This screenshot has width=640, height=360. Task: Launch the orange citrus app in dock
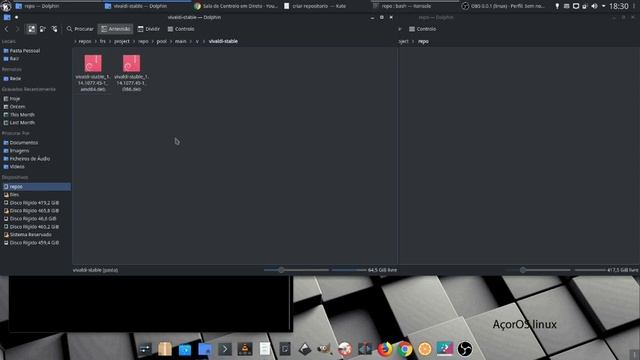click(x=424, y=349)
